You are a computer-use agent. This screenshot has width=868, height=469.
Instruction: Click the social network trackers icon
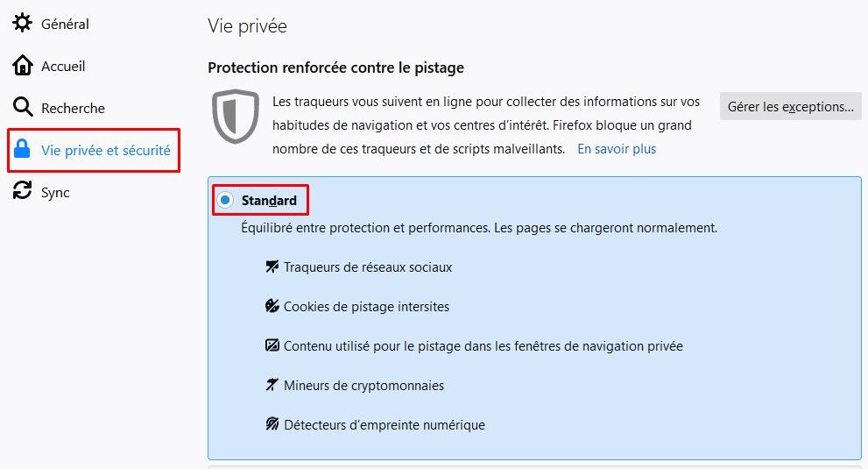(272, 266)
